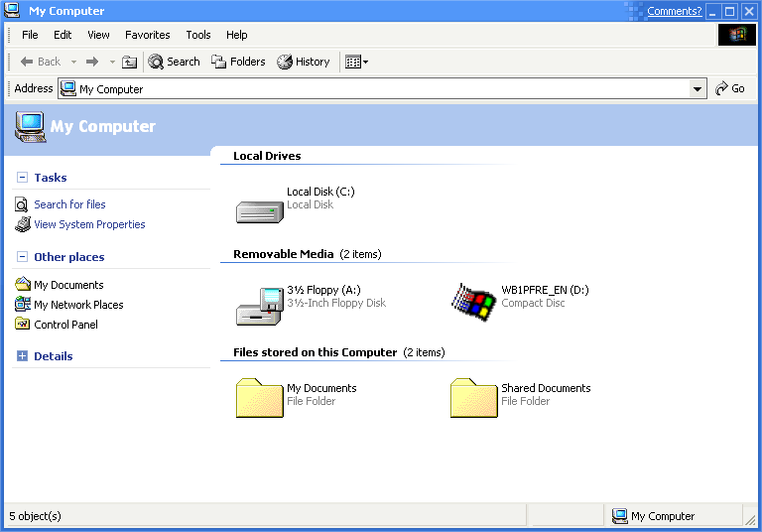Click the My Network Places icon

click(23, 304)
